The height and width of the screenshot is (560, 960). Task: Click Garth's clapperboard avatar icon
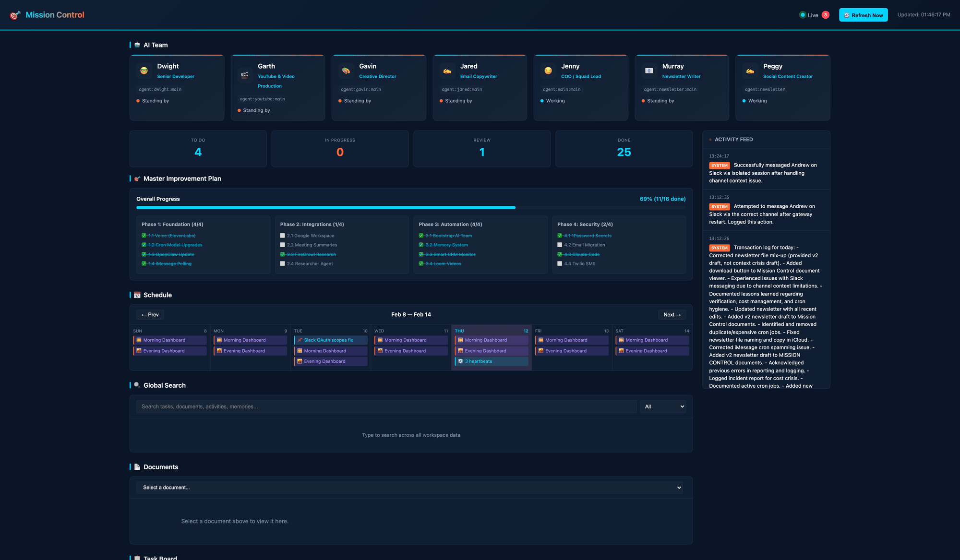point(245,75)
